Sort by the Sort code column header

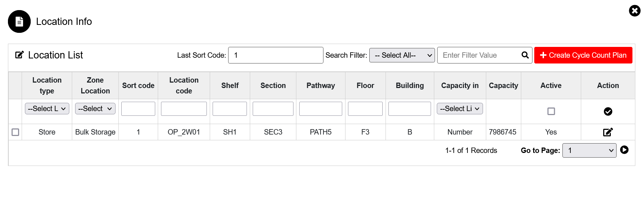click(x=138, y=85)
